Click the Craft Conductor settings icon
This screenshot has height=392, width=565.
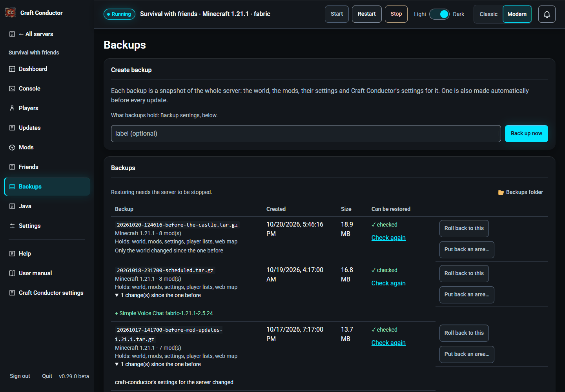(12, 293)
